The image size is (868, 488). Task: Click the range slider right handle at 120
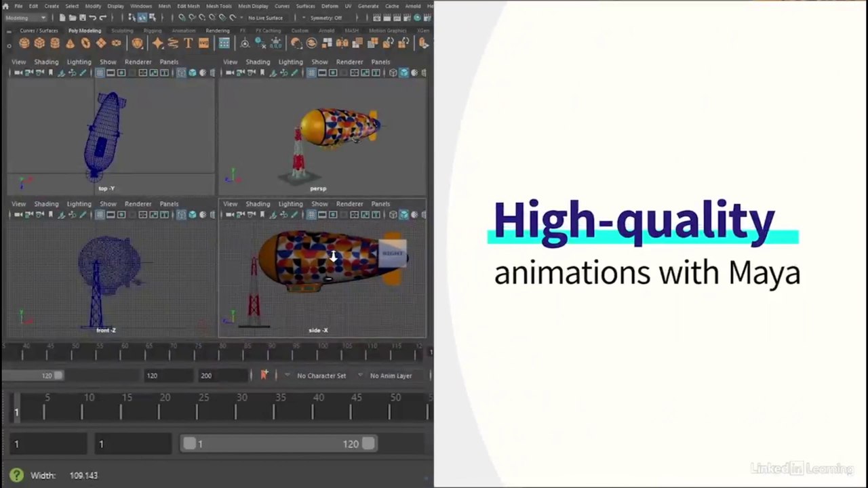coord(368,443)
